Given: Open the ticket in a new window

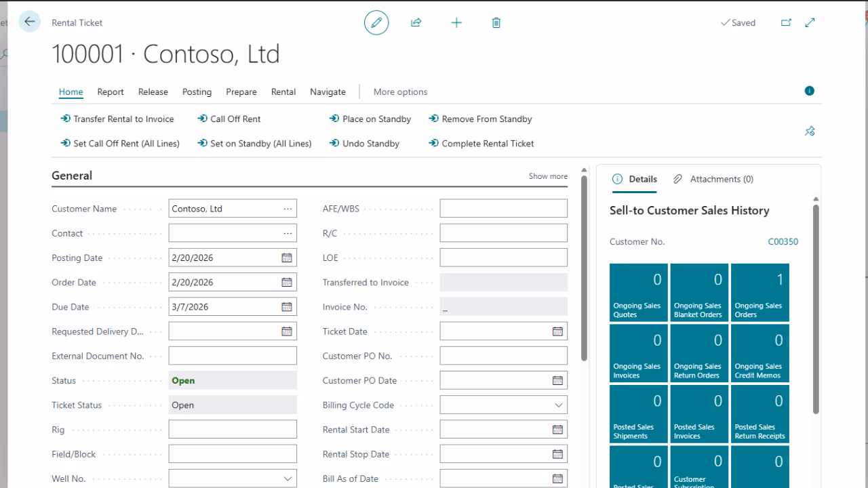Looking at the screenshot, I should click(x=786, y=22).
